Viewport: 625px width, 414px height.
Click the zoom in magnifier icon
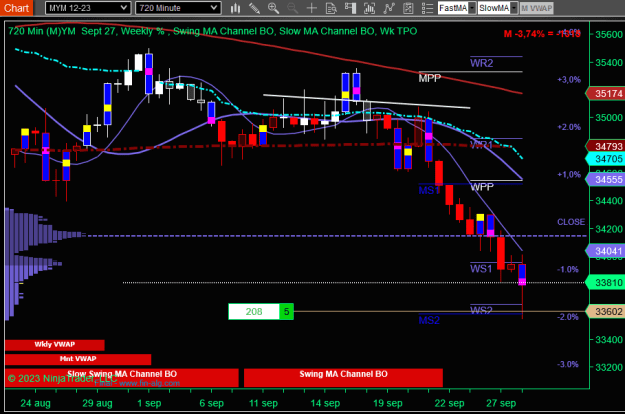tap(273, 8)
